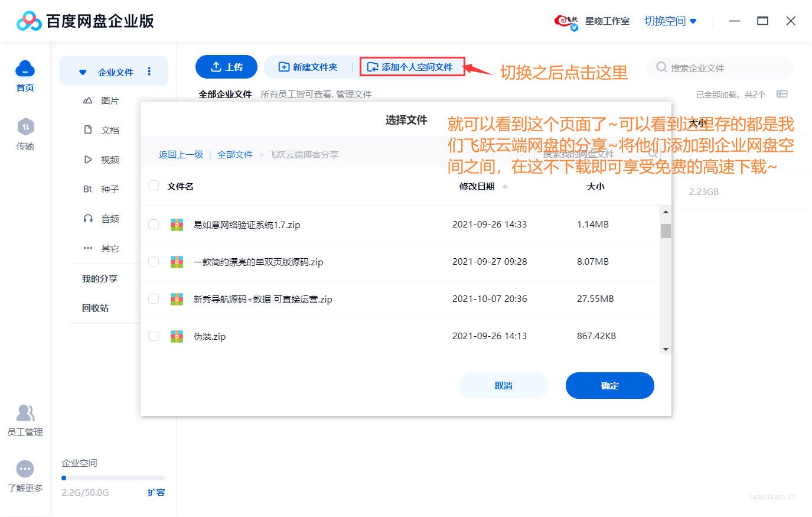Click the 大小 column header in dialog
Screen dimensions: 812x517
595,186
